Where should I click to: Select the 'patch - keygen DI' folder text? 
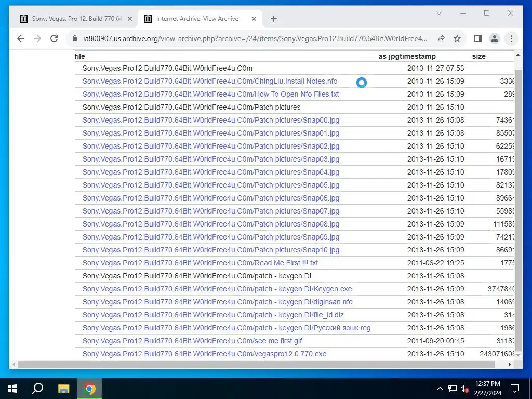[x=197, y=276]
